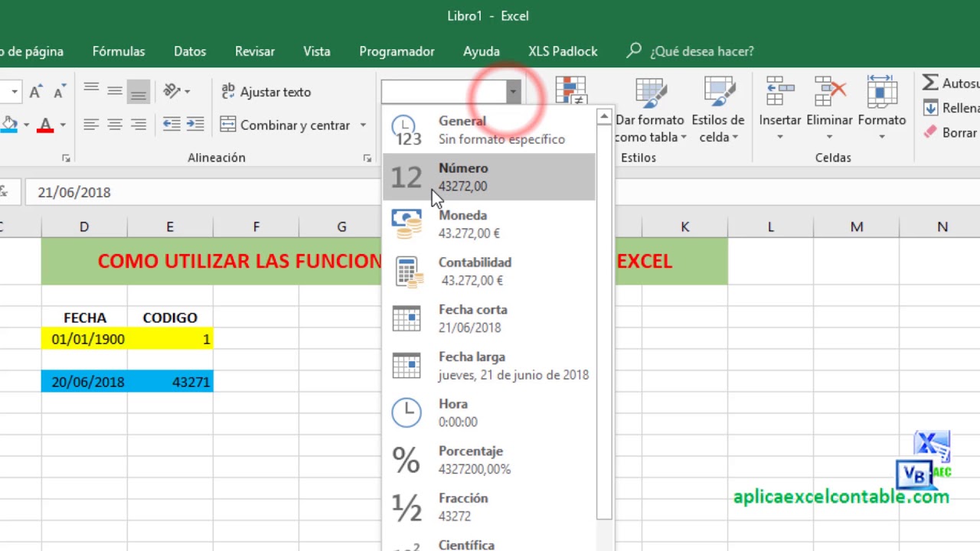Open the Datos ribbon tab
Image resolution: width=980 pixels, height=551 pixels.
click(190, 51)
